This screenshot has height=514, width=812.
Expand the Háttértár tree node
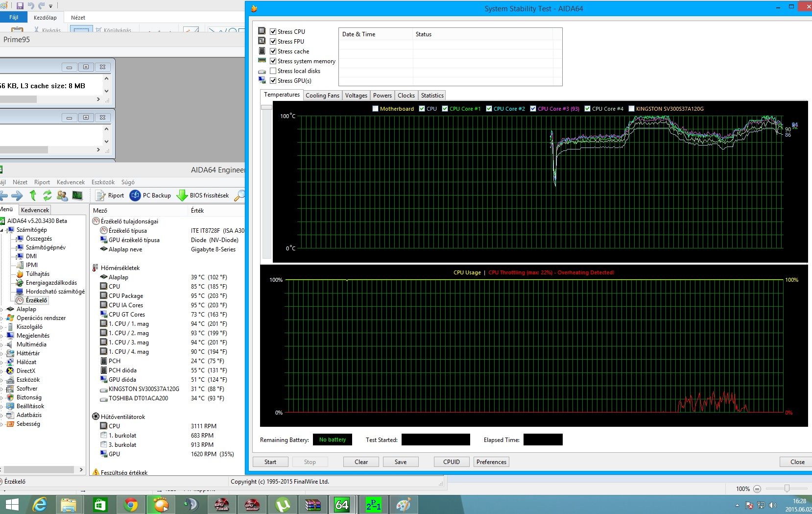(2, 354)
